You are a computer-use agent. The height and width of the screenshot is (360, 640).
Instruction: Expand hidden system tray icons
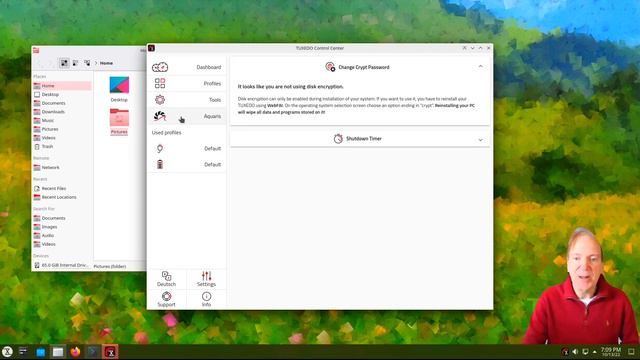[x=594, y=352]
